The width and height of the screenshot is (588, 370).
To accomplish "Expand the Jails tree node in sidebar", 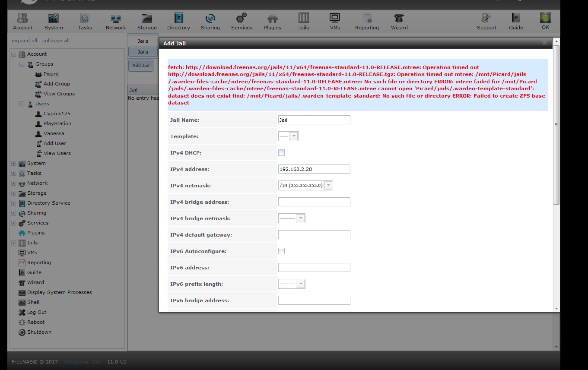I will (x=13, y=243).
